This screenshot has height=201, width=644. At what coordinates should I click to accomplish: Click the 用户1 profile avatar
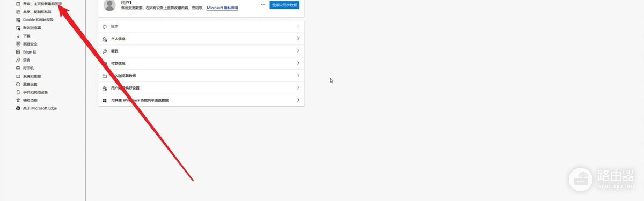tap(109, 5)
